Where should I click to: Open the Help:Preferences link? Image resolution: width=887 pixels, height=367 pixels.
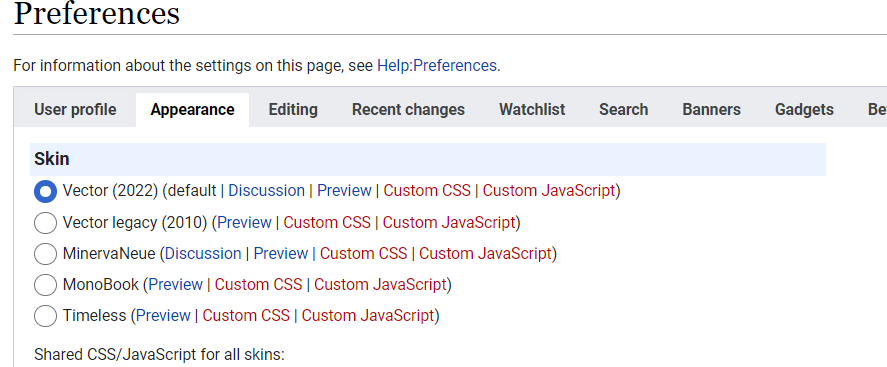(437, 66)
